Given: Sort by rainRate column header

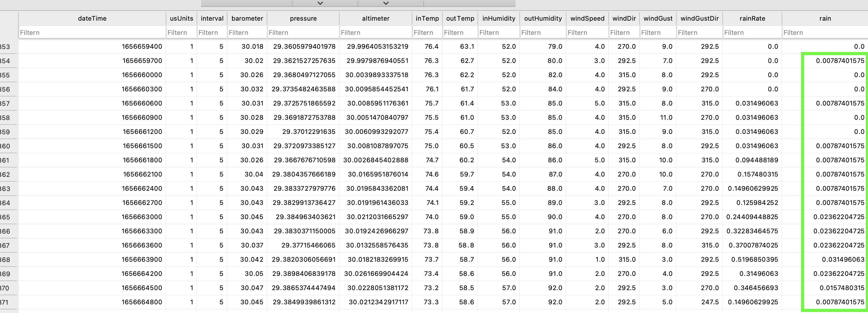Looking at the screenshot, I should pos(752,18).
